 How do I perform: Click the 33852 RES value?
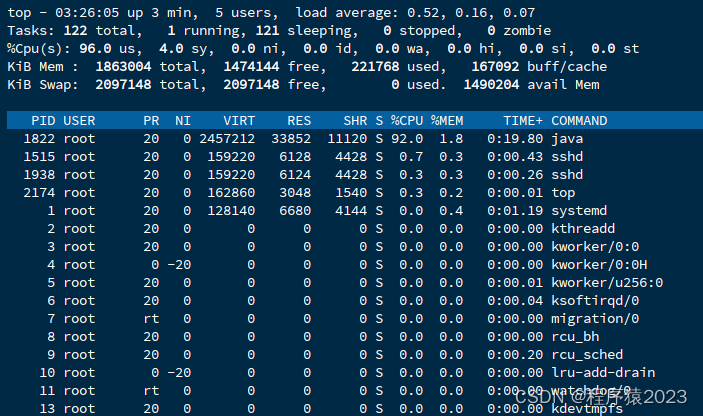(x=291, y=139)
